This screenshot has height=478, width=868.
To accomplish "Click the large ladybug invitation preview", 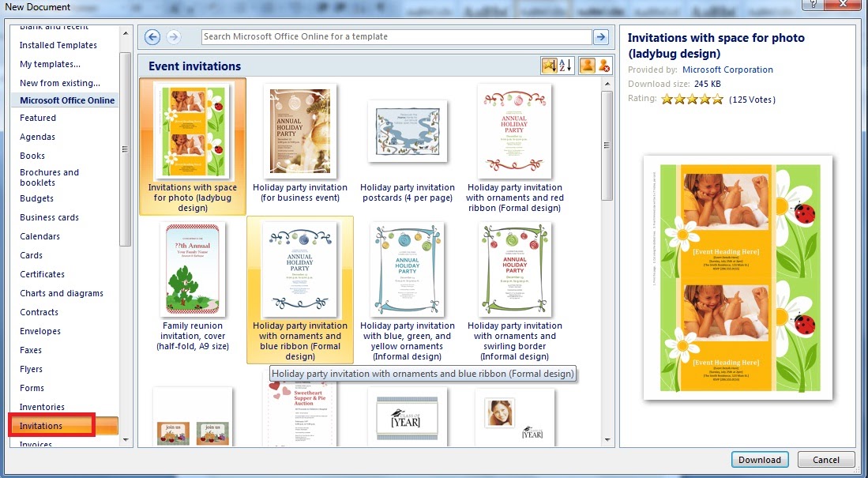I will pos(738,277).
